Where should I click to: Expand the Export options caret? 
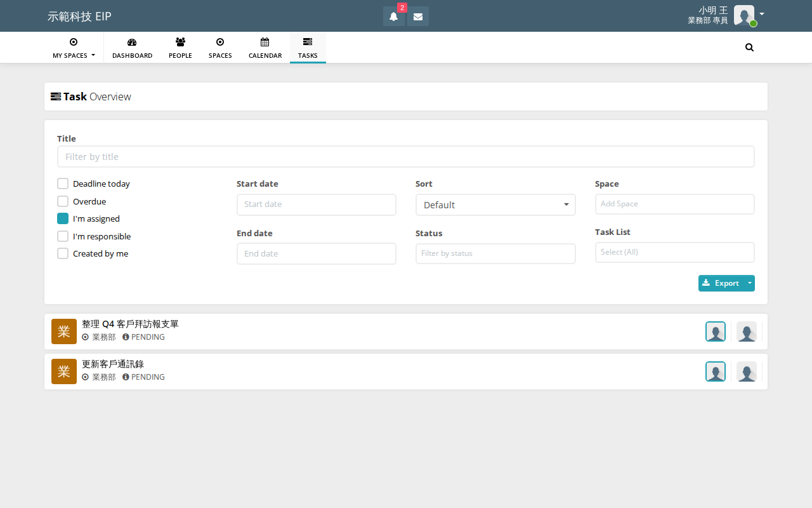(x=749, y=283)
